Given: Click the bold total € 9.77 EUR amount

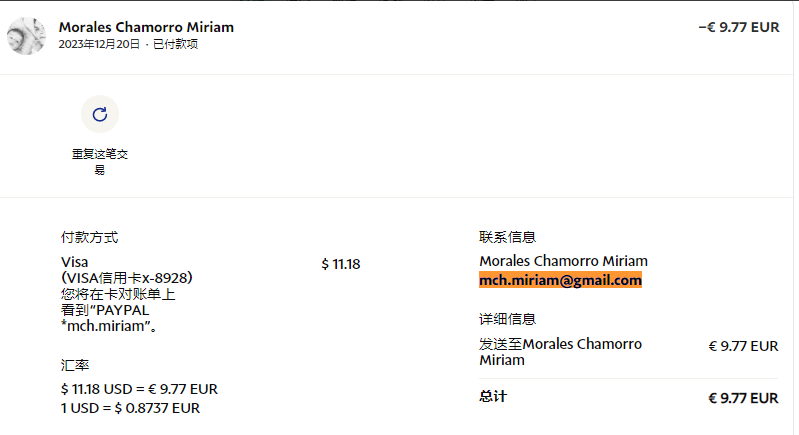Looking at the screenshot, I should 743,398.
